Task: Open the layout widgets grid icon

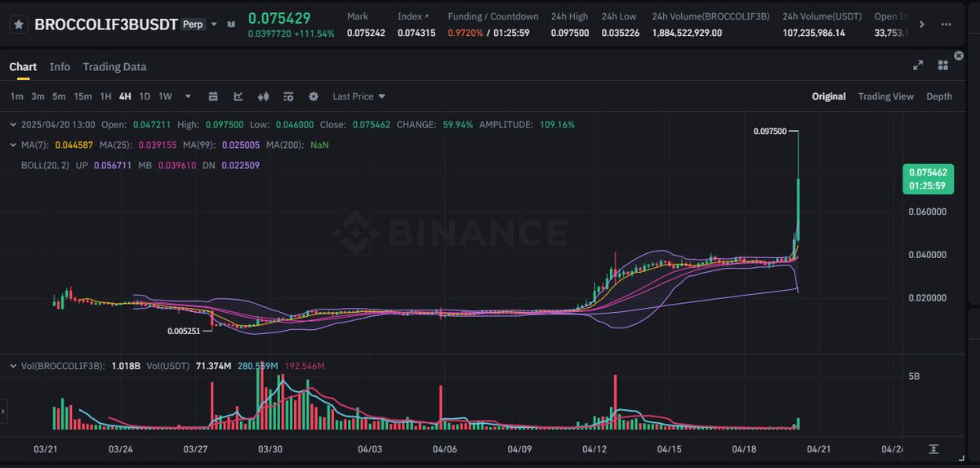Action: coord(944,65)
